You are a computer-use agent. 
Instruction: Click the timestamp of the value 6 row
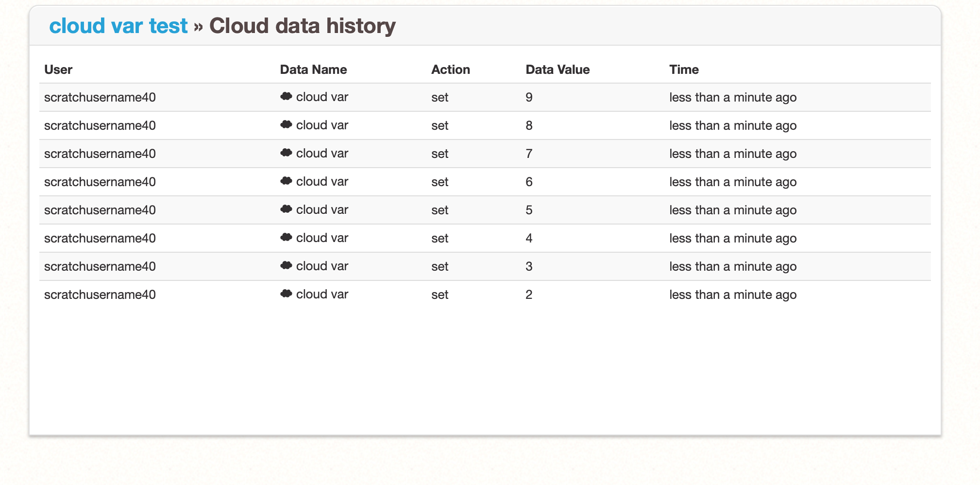pyautogui.click(x=733, y=181)
